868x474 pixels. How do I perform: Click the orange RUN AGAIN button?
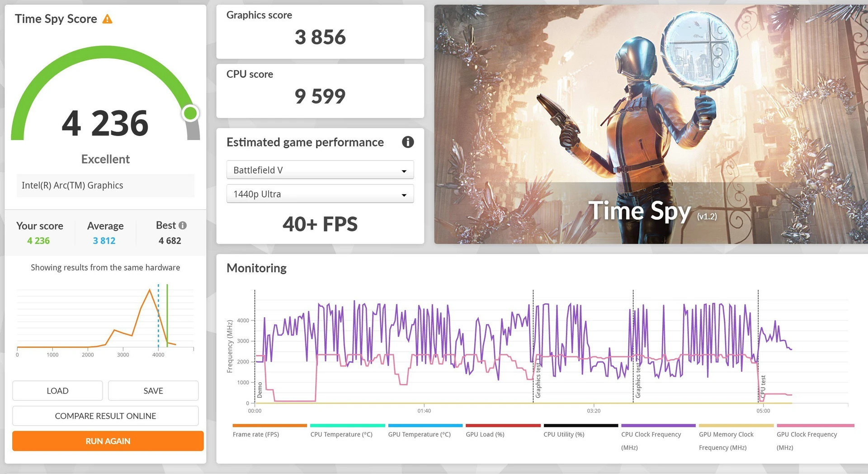[x=108, y=441]
